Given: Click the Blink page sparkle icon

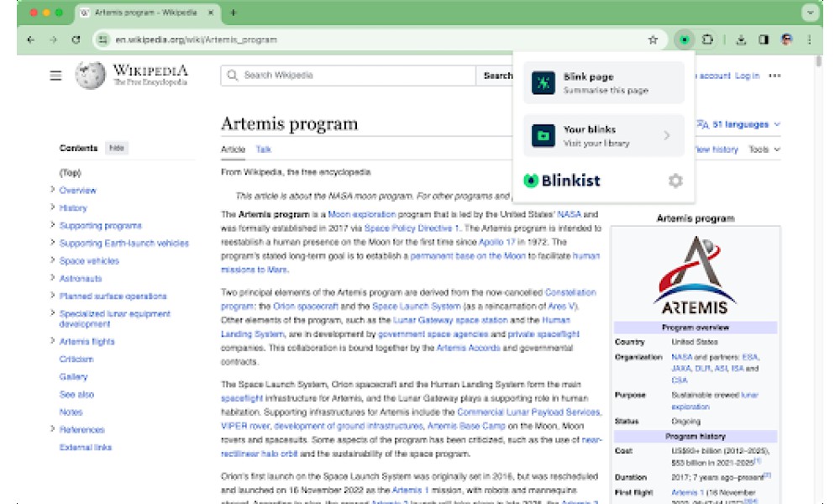Looking at the screenshot, I should [543, 83].
